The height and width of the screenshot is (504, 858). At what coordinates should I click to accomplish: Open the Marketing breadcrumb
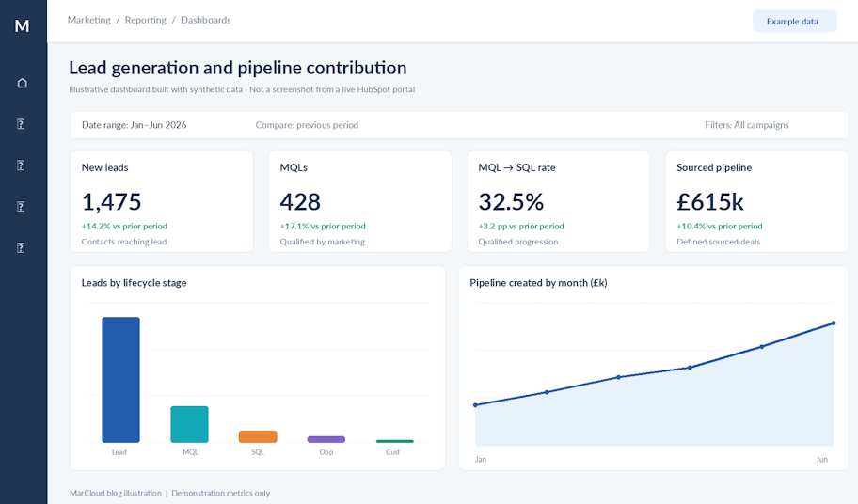click(x=89, y=20)
